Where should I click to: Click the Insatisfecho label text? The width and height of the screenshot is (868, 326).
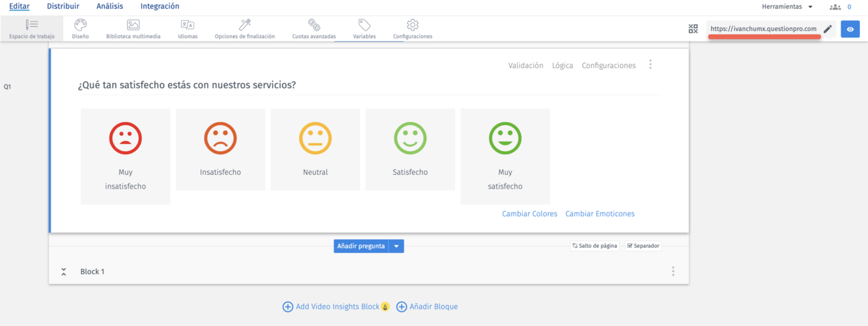tap(220, 172)
